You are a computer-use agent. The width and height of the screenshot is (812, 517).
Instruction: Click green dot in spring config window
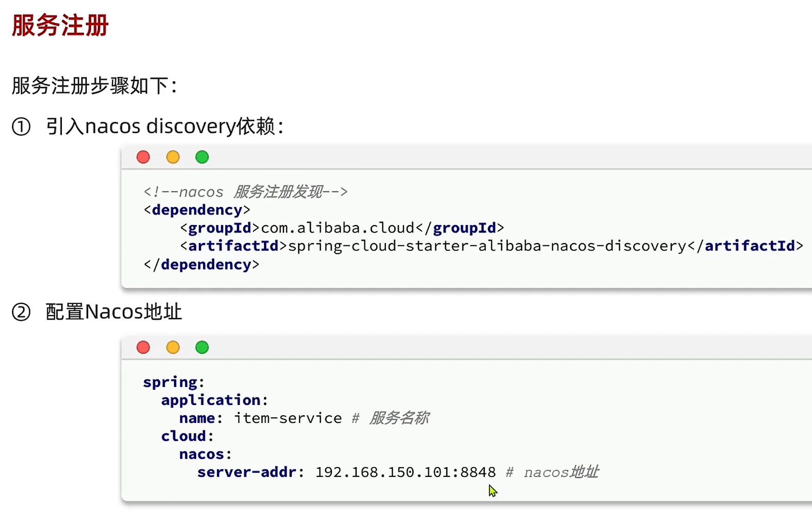pos(202,347)
